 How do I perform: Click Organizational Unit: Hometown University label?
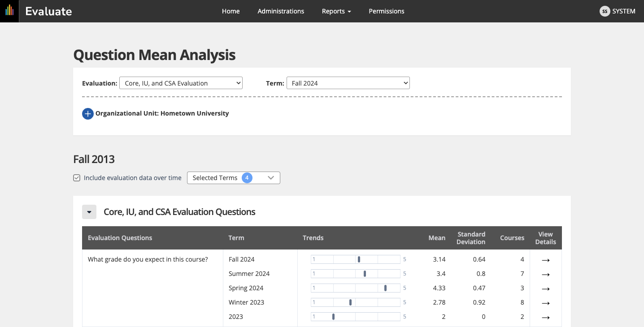tap(162, 113)
